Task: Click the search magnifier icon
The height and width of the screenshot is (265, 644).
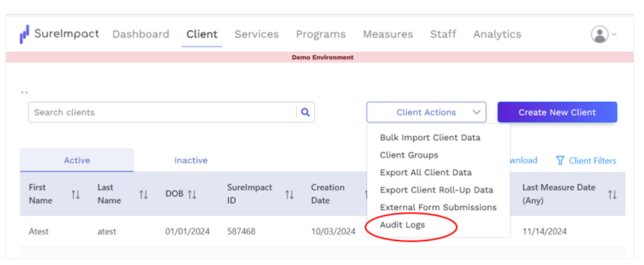Action: coord(305,112)
